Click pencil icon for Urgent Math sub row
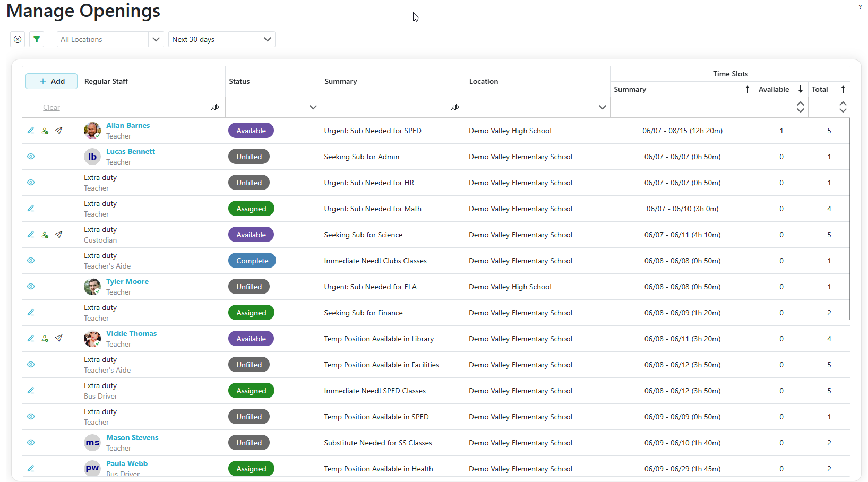Viewport: 868px width, 482px height. 31,209
